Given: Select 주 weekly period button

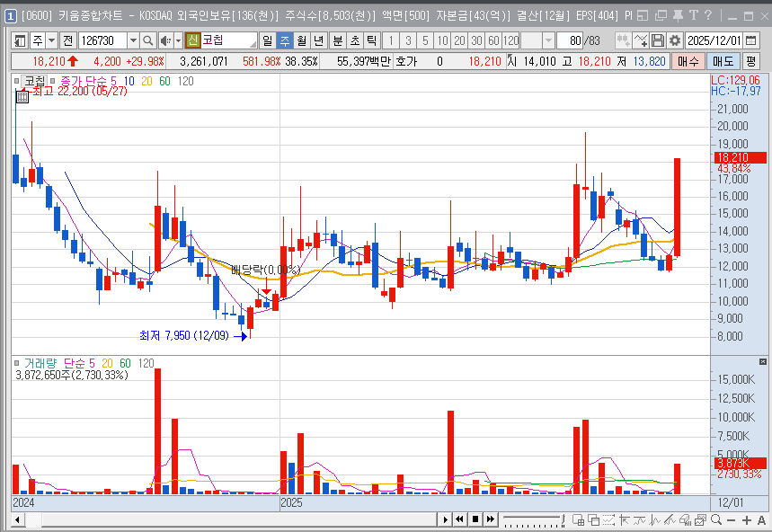Looking at the screenshot, I should [x=285, y=40].
